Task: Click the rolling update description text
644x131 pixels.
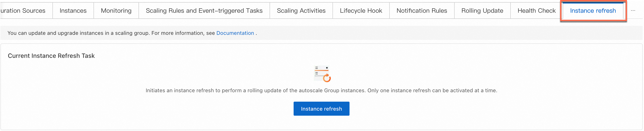Action: 321,90
